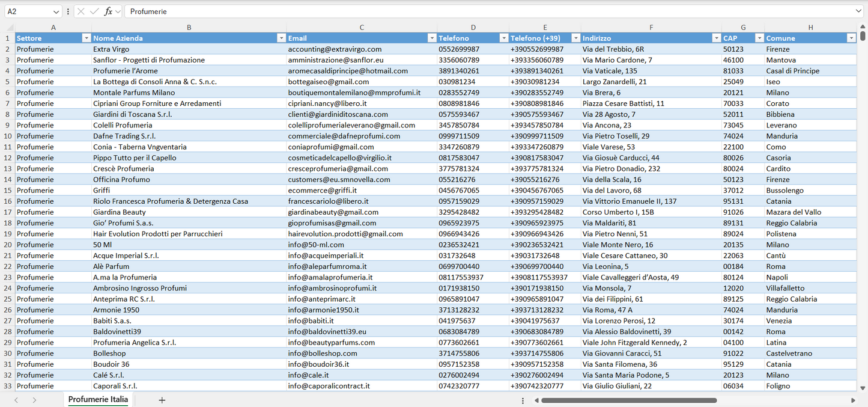868x407 pixels.
Task: Click the email cell info@babiti.it
Action: (x=362, y=320)
